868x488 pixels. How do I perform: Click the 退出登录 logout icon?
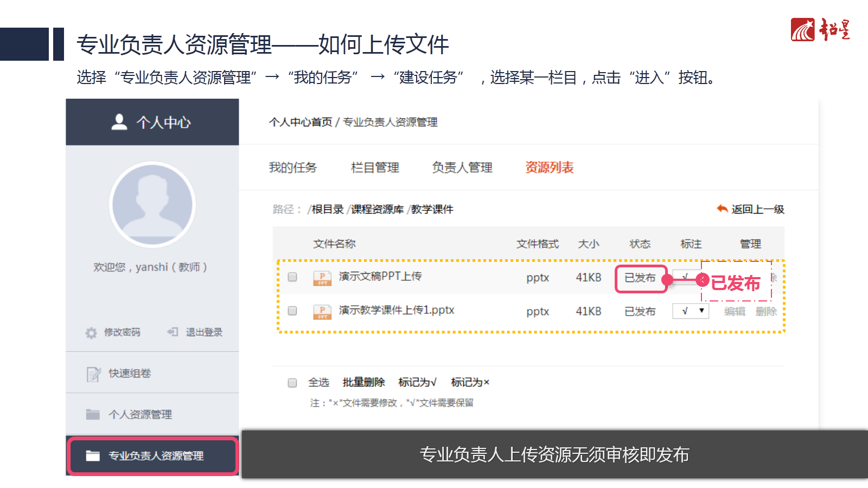tap(173, 332)
